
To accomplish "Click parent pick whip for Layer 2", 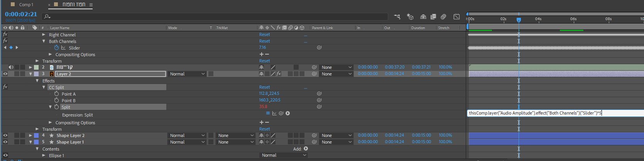I will (314, 74).
